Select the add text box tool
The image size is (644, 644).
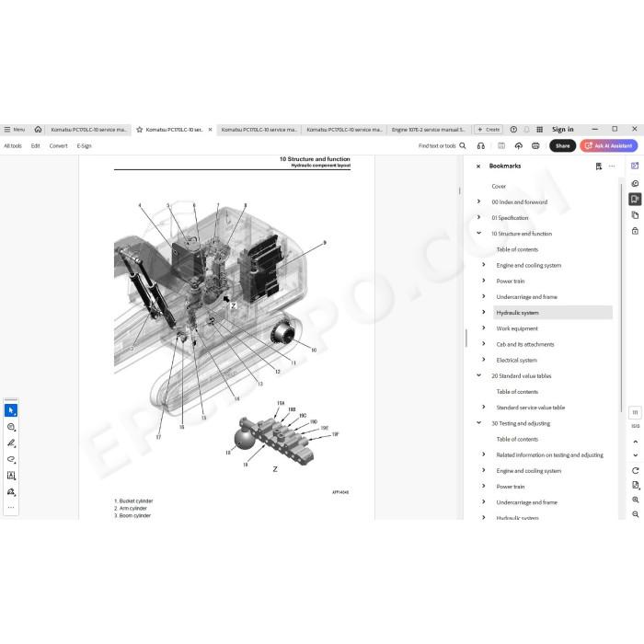coord(11,476)
